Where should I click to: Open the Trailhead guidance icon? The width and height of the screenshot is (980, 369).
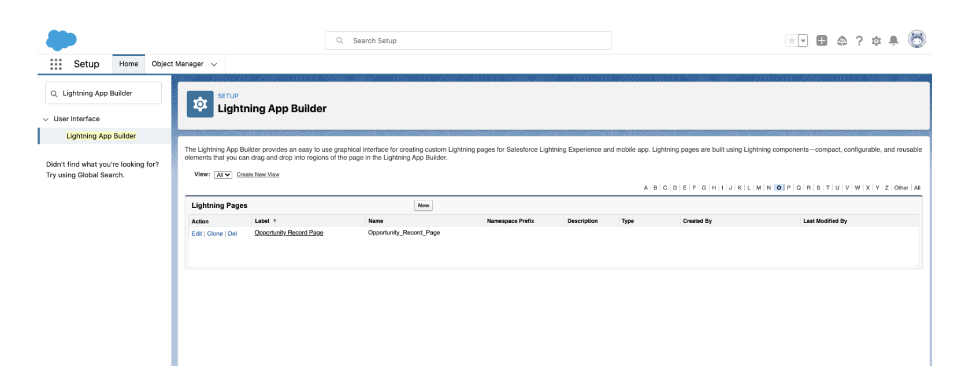(842, 40)
